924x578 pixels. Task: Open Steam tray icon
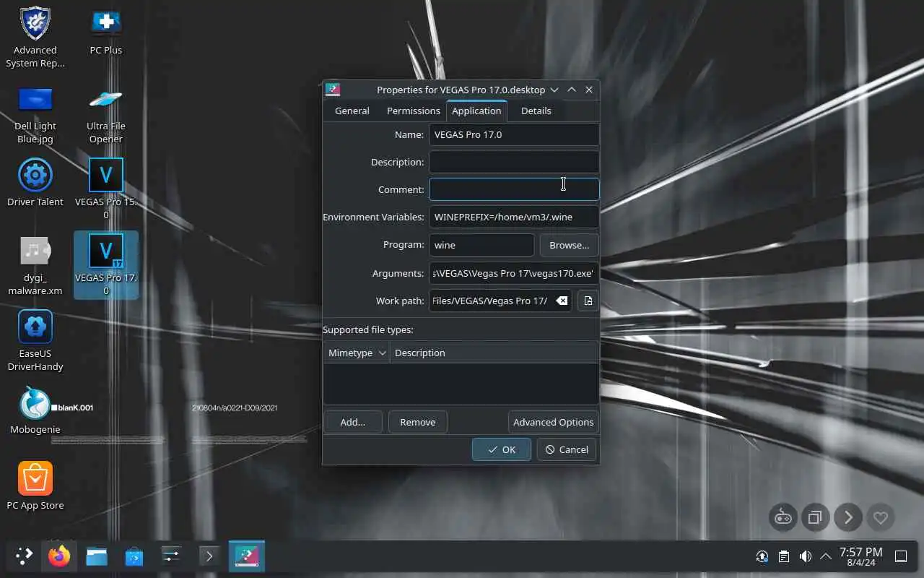pyautogui.click(x=762, y=556)
